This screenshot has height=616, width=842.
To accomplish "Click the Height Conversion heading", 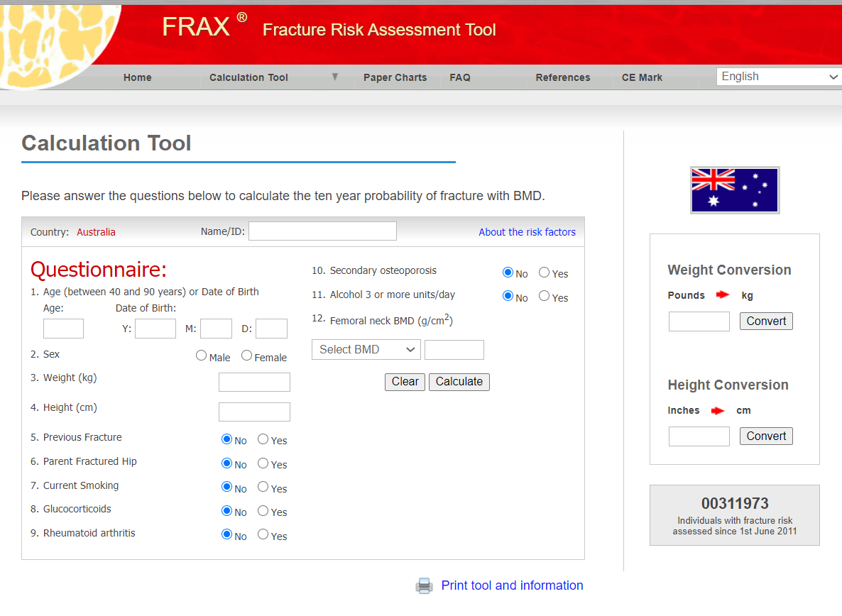I will tap(728, 385).
